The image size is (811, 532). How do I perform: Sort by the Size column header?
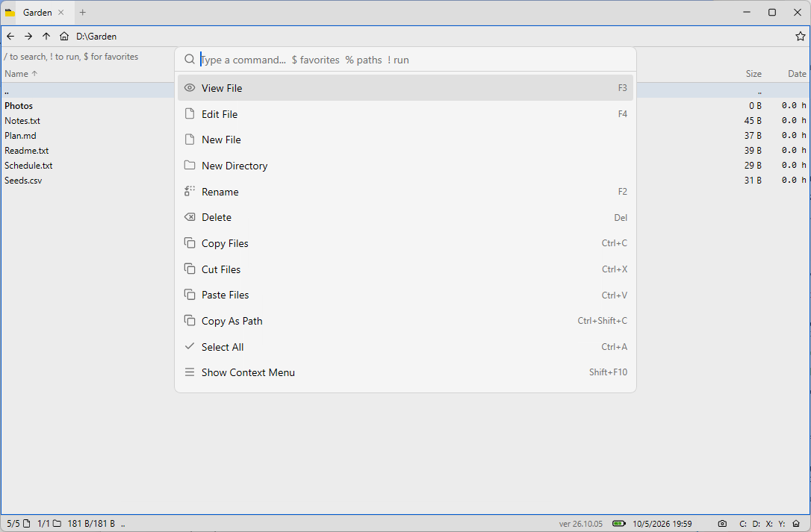(x=753, y=73)
